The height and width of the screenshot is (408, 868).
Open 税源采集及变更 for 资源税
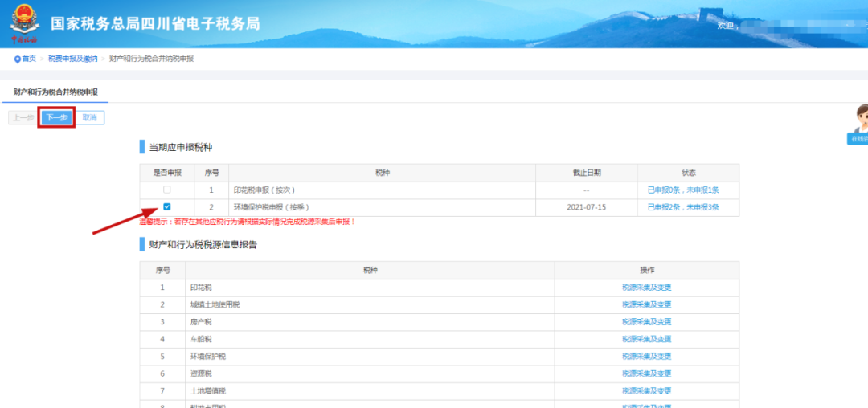click(x=646, y=373)
